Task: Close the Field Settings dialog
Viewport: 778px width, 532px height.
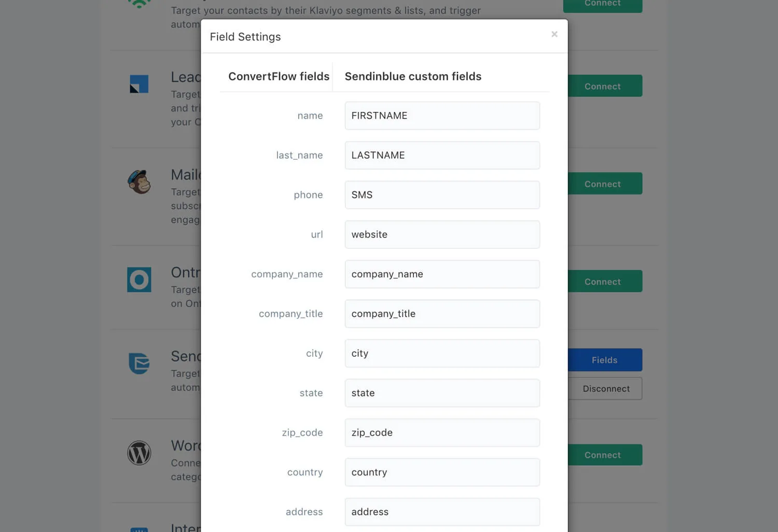Action: point(554,34)
